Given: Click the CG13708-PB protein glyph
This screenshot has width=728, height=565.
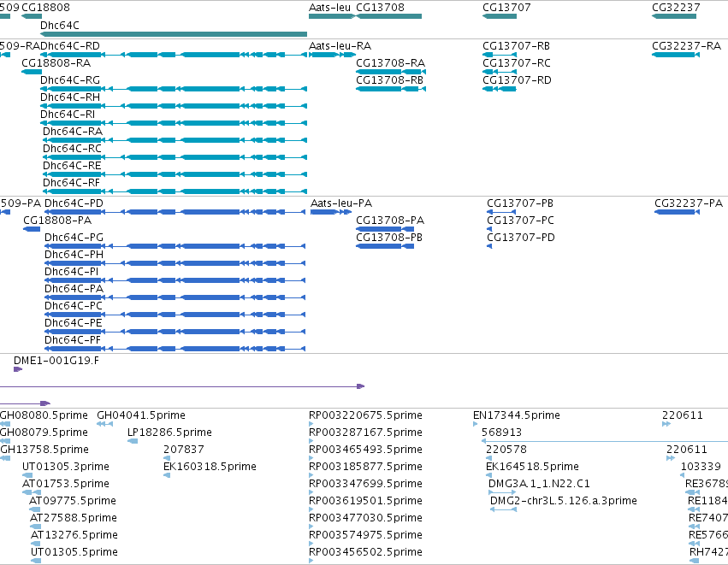Looking at the screenshot, I should coord(385,246).
